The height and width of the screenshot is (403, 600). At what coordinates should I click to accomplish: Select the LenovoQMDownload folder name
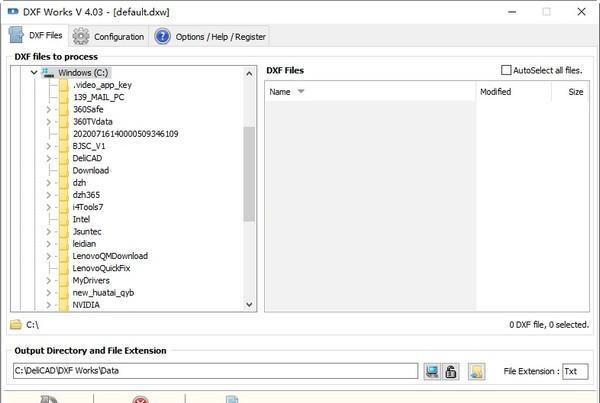pos(110,256)
